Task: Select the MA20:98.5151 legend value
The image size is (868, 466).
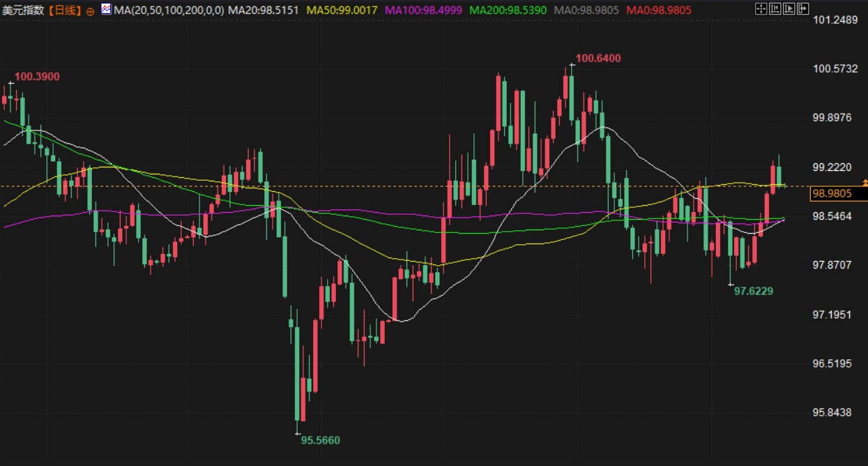Action: tap(264, 10)
